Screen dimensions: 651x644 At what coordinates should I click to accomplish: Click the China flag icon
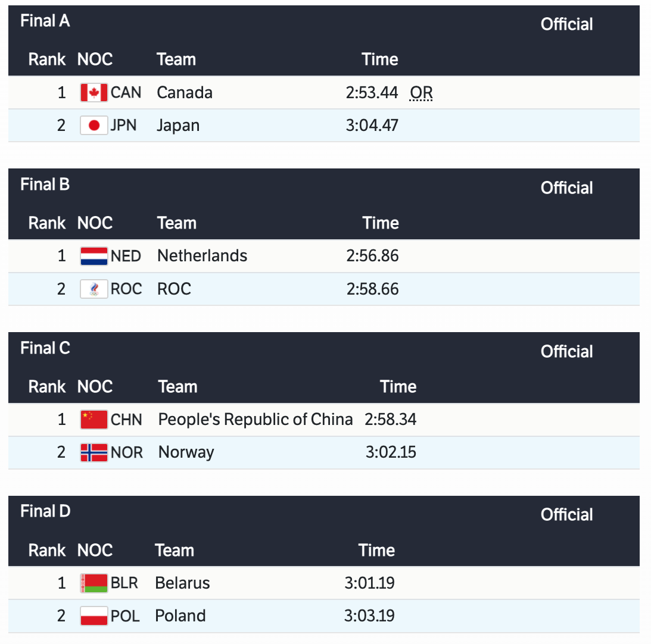click(94, 420)
